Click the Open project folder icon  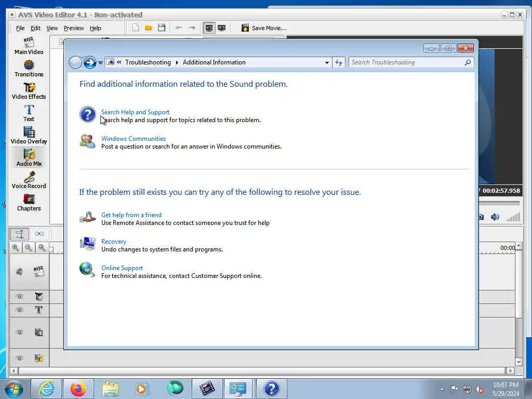(x=148, y=28)
